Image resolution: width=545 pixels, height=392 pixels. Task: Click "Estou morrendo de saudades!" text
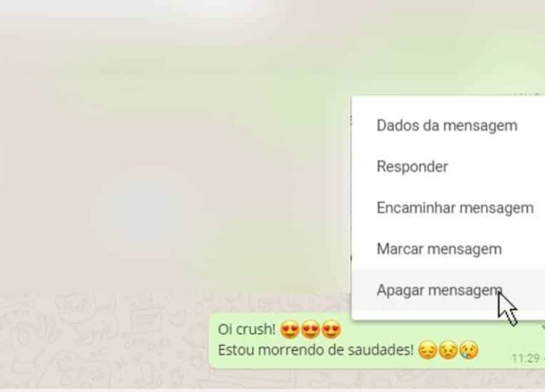[315, 350]
